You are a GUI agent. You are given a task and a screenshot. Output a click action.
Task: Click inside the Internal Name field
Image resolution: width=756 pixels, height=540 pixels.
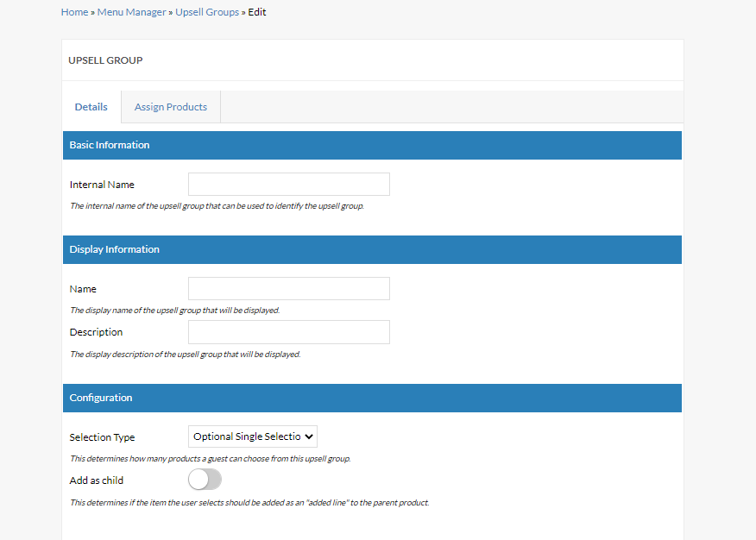(288, 184)
